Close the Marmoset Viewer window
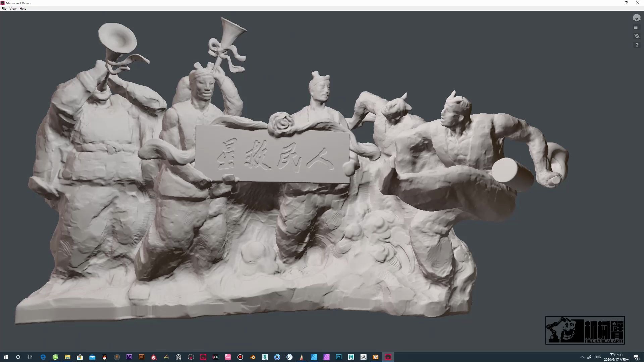Image resolution: width=644 pixels, height=362 pixels. tap(638, 3)
